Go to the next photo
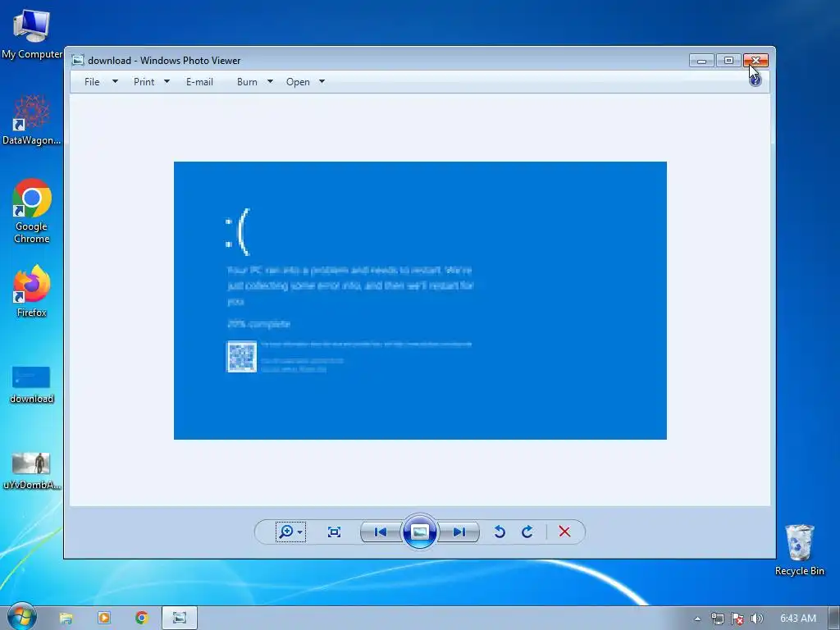Viewport: 840px width, 630px height. tap(459, 532)
